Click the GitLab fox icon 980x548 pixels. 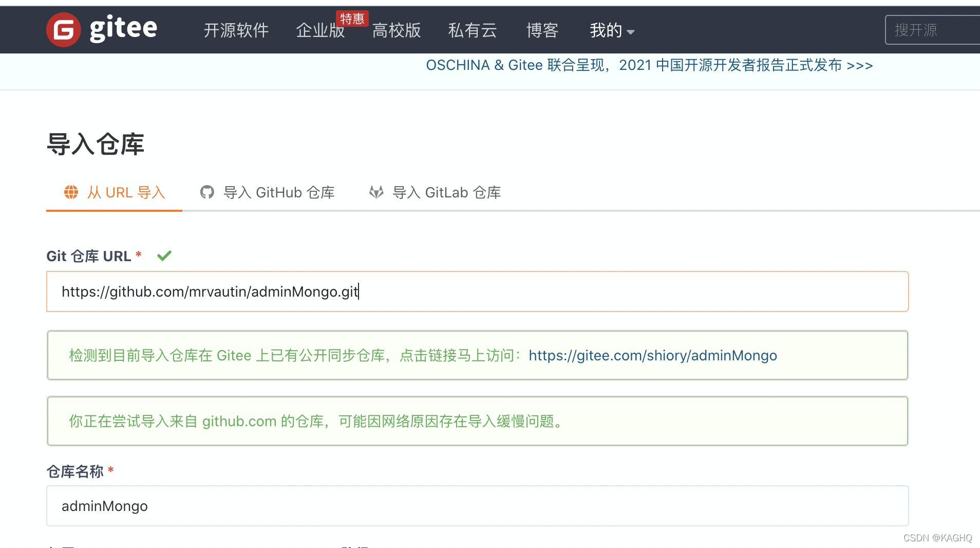click(x=376, y=192)
